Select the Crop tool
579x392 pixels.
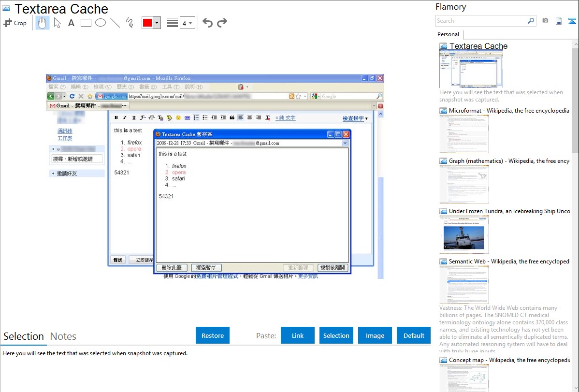point(15,23)
